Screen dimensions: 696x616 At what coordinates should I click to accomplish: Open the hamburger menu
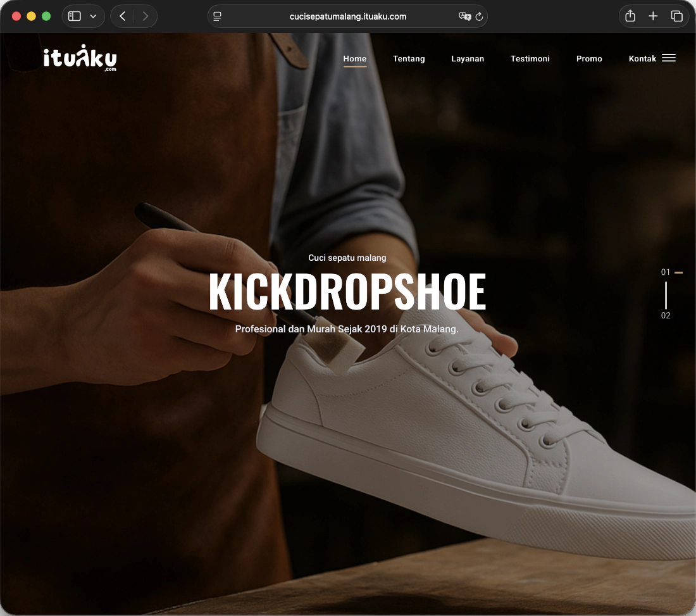pos(669,58)
